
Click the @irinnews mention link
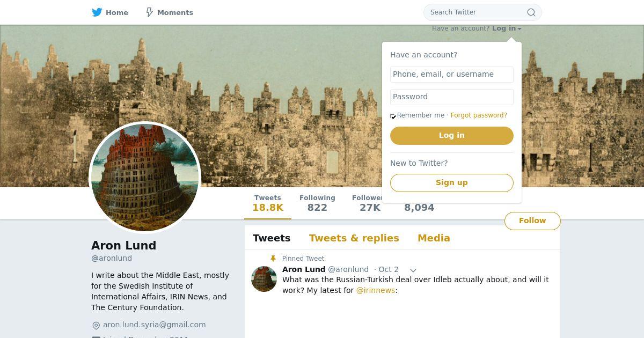(376, 290)
